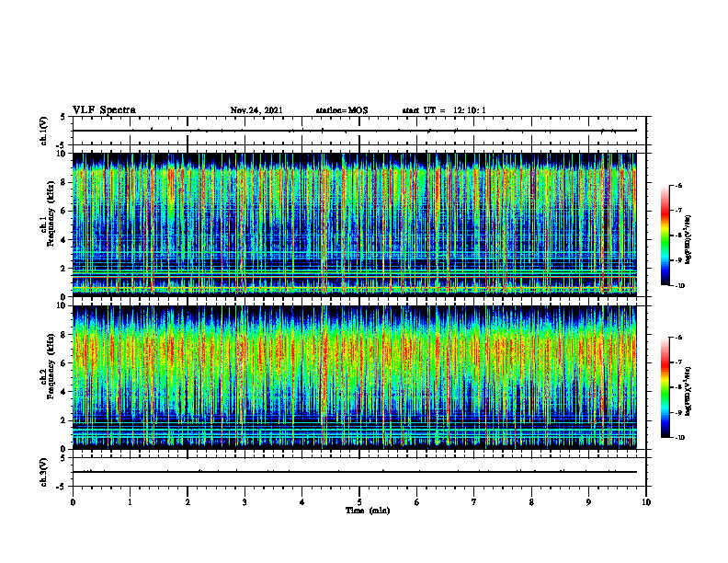Click the "9" tick on time axis

pos(588,502)
